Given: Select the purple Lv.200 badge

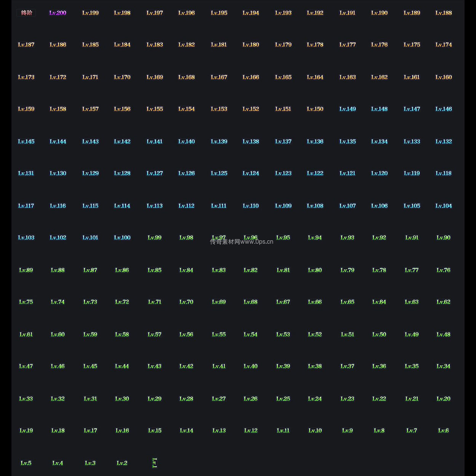Looking at the screenshot, I should tap(58, 13).
